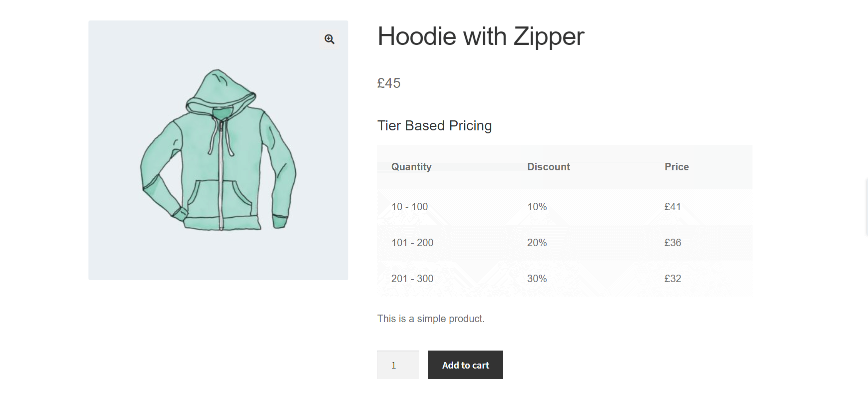Click the Tier Based Pricing heading
This screenshot has width=868, height=404.
434,125
